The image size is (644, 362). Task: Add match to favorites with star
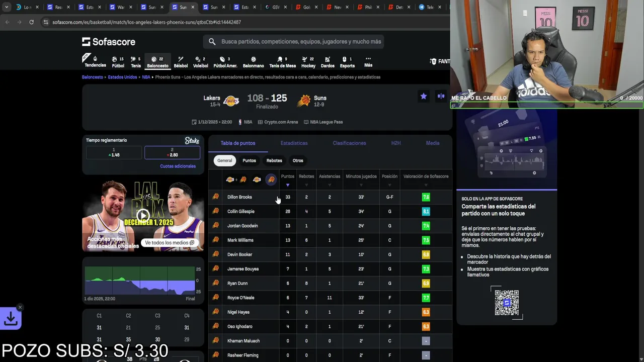[424, 96]
